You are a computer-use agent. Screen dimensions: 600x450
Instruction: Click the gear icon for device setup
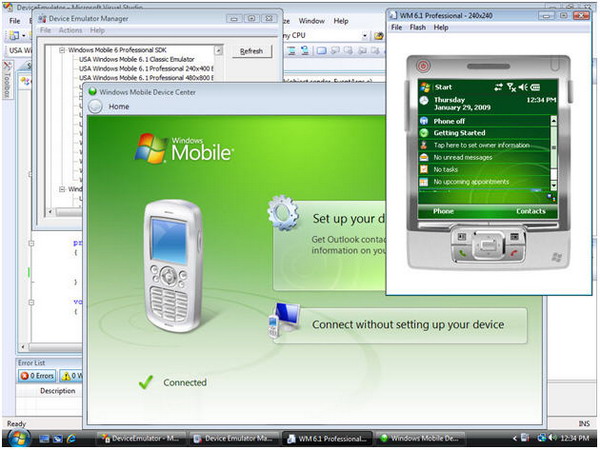284,213
